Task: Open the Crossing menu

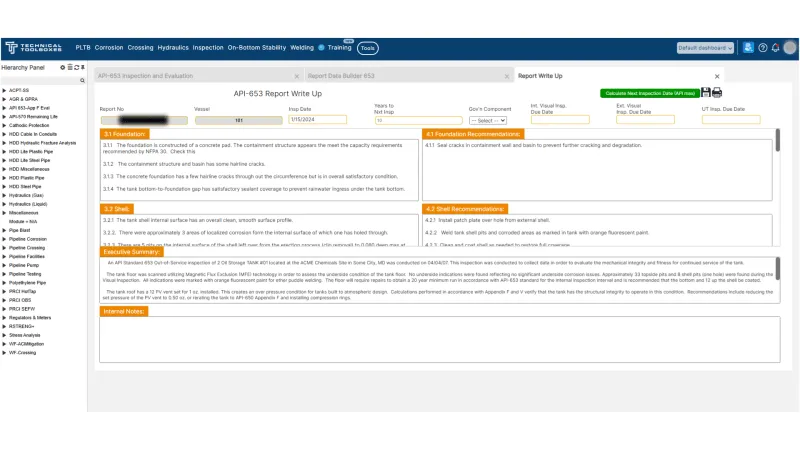Action: click(x=140, y=47)
